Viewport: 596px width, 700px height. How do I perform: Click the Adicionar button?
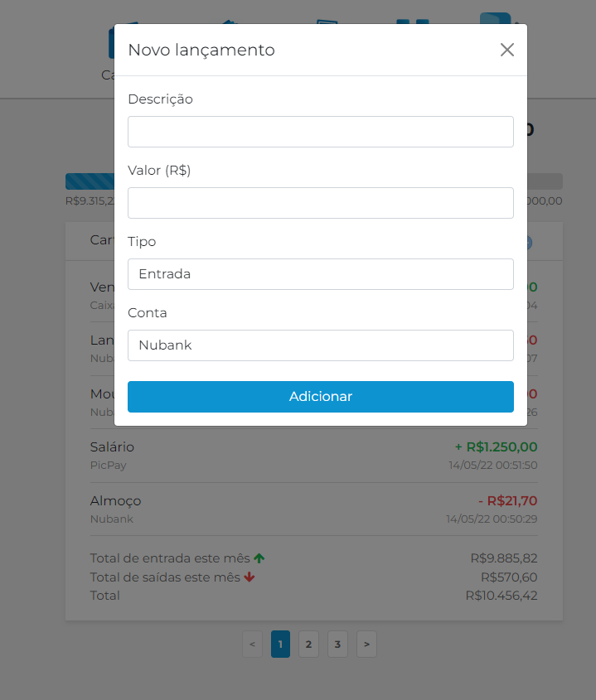click(x=320, y=397)
